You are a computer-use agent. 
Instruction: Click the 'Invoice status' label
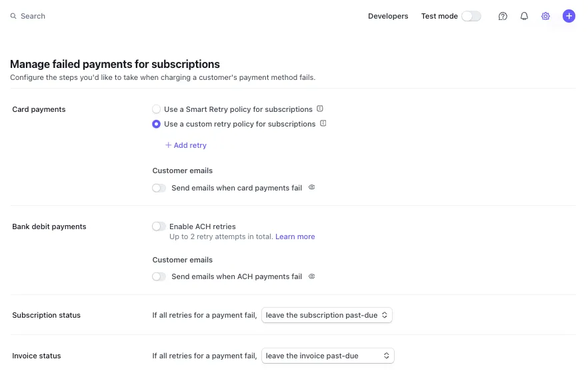pos(37,356)
